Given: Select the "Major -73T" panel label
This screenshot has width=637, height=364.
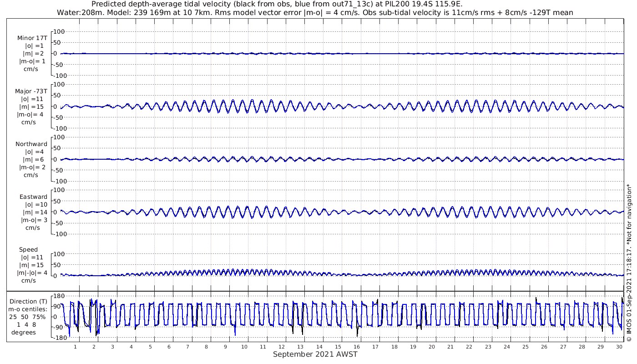Looking at the screenshot, I should pos(31,91).
